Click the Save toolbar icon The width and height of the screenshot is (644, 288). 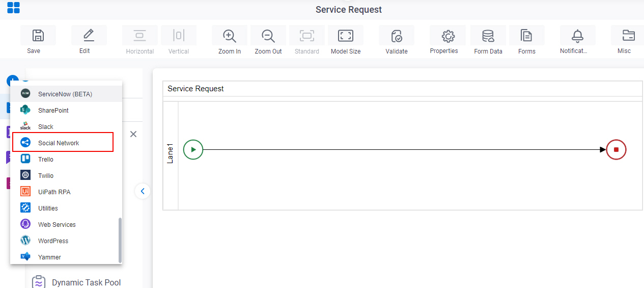(x=38, y=35)
